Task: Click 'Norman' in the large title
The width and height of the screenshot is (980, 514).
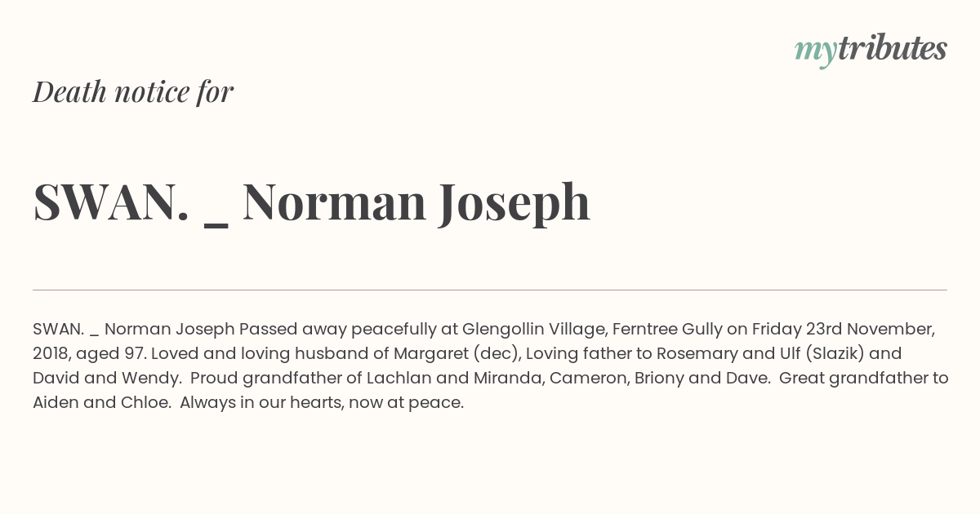Action: (x=334, y=202)
